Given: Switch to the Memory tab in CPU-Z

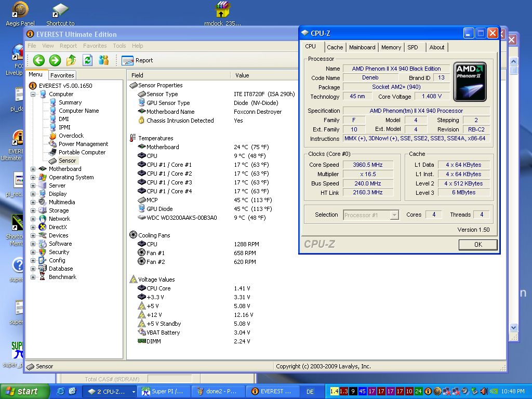Looking at the screenshot, I should (391, 47).
